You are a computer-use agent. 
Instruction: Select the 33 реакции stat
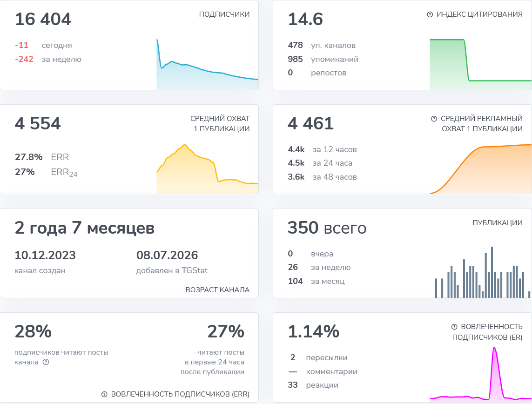tap(313, 385)
